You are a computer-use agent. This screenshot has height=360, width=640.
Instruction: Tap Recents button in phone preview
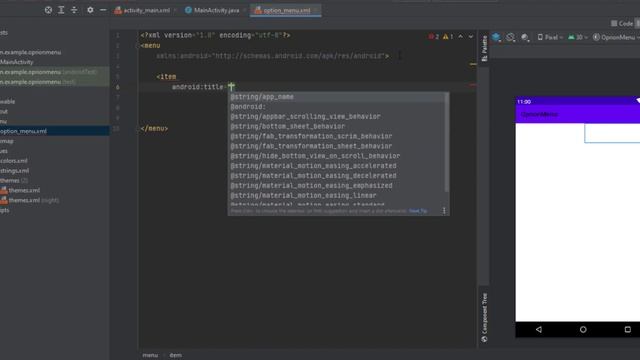(627, 329)
